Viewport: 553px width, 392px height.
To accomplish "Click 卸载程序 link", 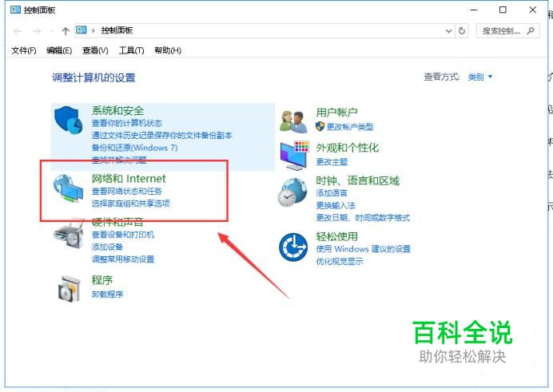I will pos(107,294).
